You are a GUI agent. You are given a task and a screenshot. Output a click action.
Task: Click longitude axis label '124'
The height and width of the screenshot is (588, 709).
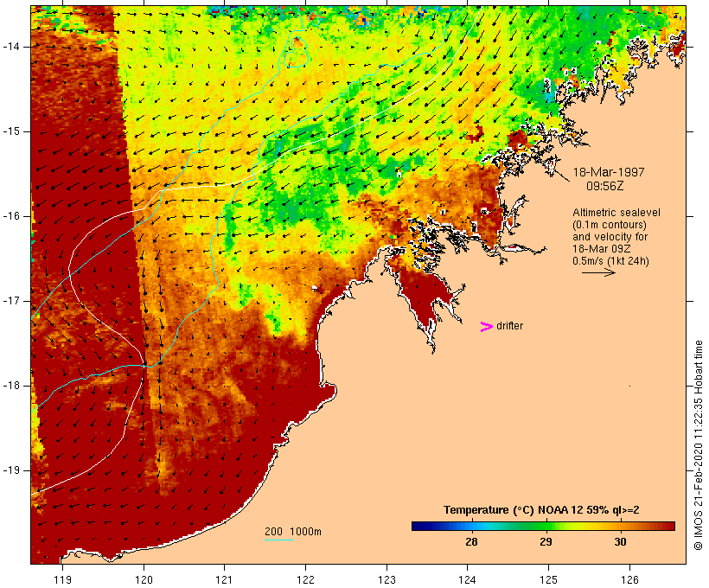tap(468, 579)
